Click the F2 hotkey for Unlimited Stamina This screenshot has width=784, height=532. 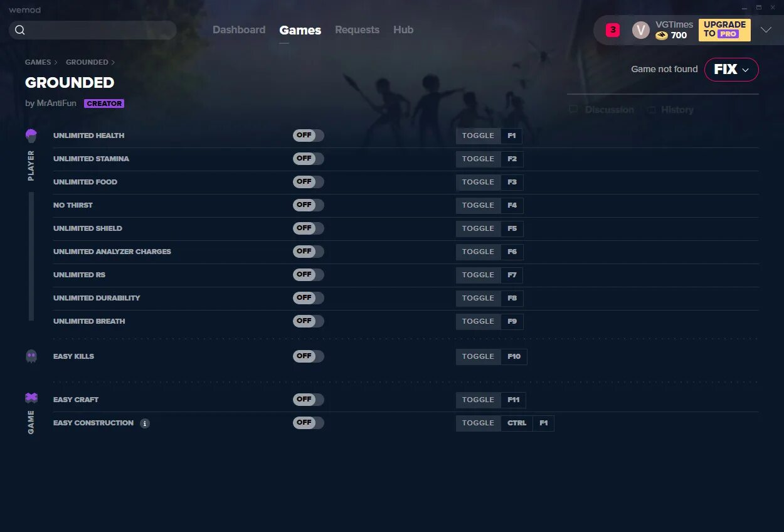(x=512, y=159)
